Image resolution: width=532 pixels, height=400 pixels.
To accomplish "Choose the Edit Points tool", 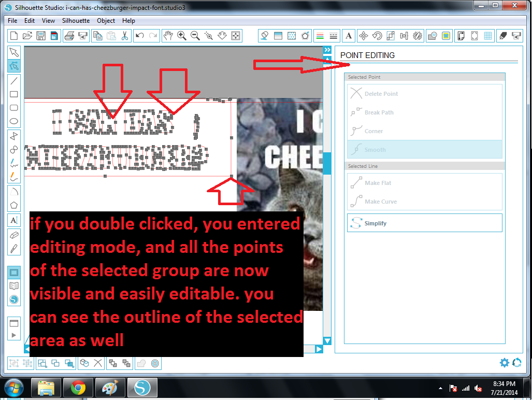I will [x=14, y=65].
